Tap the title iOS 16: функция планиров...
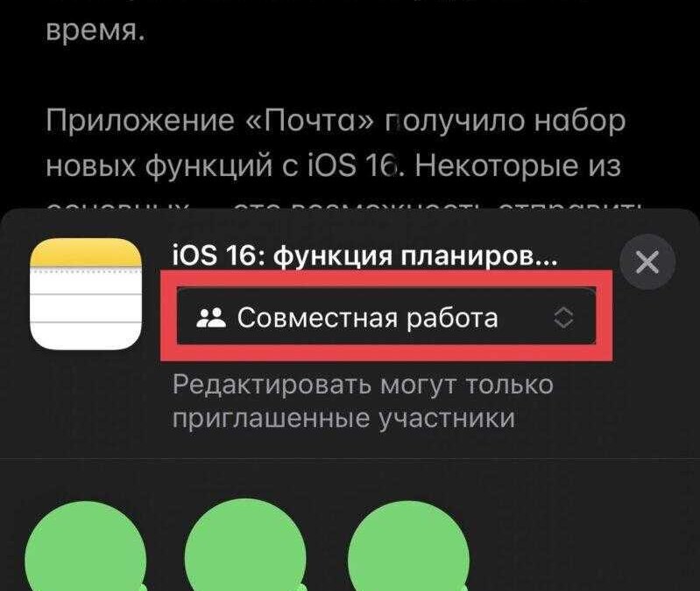 tap(364, 257)
